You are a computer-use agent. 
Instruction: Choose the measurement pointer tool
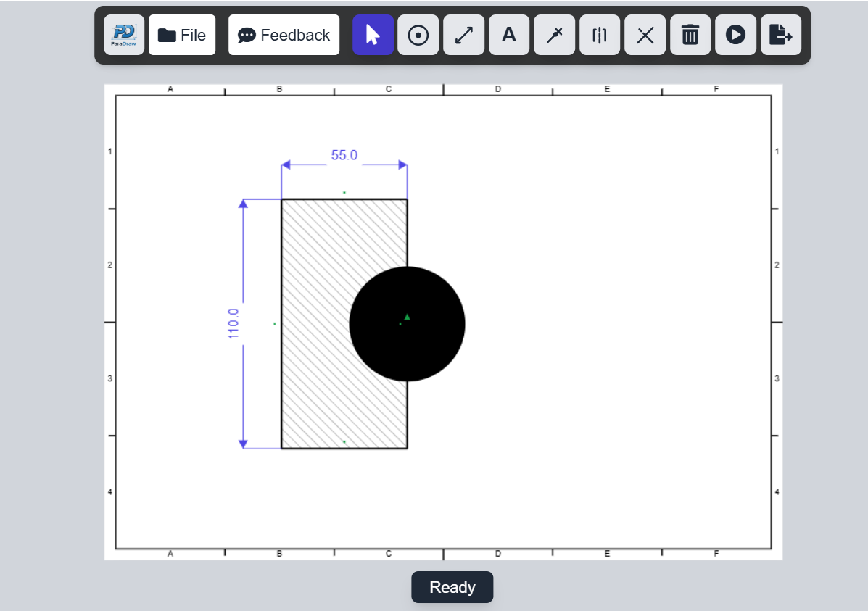pos(554,35)
